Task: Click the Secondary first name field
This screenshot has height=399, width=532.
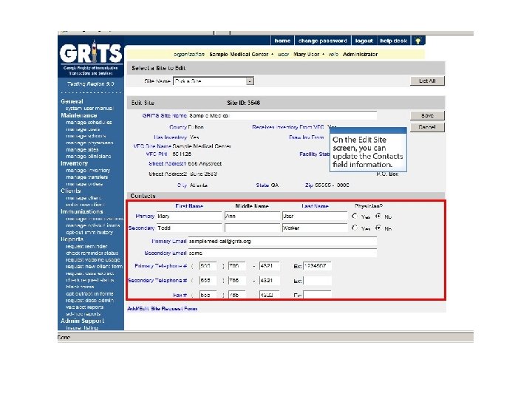Action: coord(189,228)
